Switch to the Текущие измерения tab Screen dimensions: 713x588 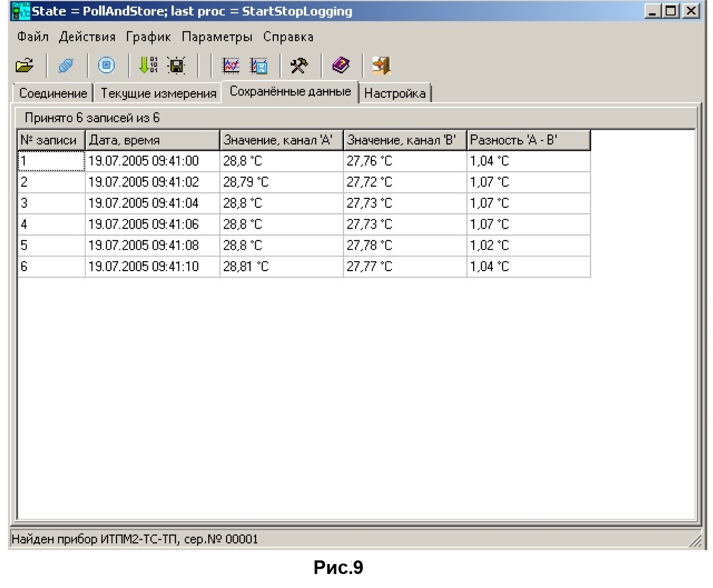coord(158,93)
